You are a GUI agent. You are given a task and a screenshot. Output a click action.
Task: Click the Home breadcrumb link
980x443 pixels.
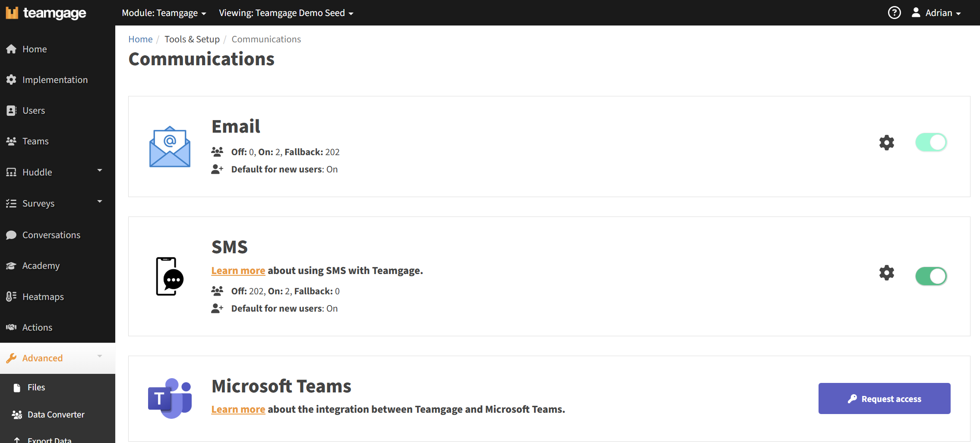click(140, 39)
